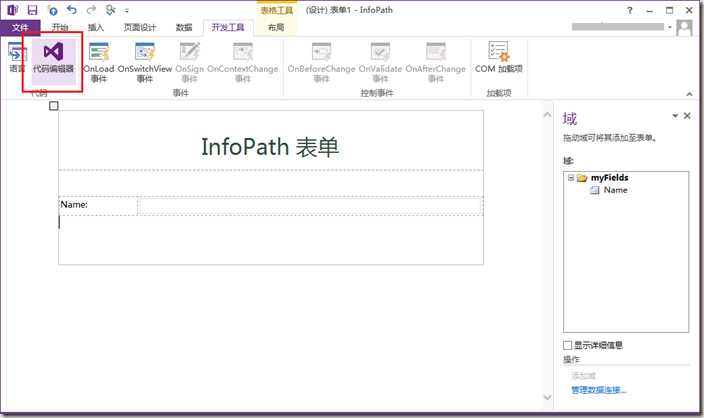
Task: Select the 开发工具 developer tab
Action: pos(228,27)
